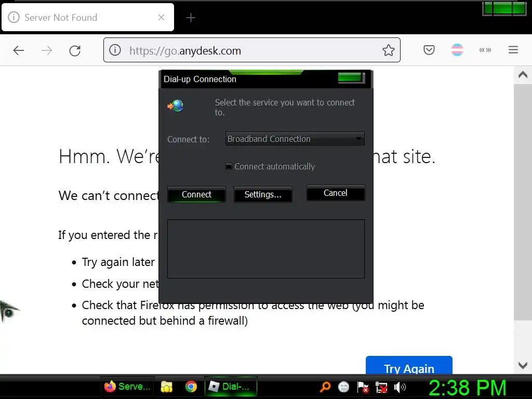Go back using the browser back arrow
This screenshot has width=532, height=399.
point(19,50)
